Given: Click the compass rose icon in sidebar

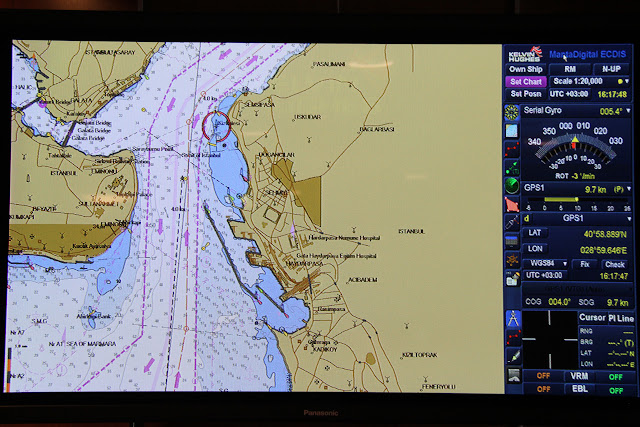Looking at the screenshot, I should [512, 112].
